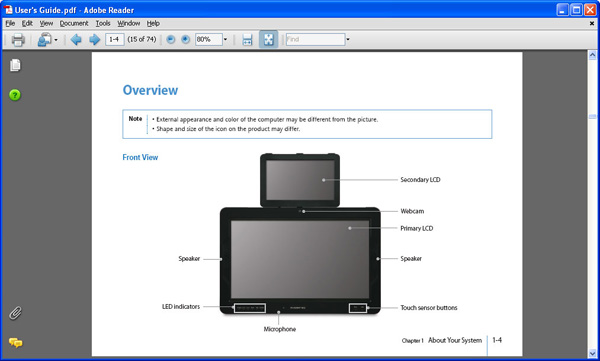Select the scrolling pages view icon
600x361 pixels.
click(x=248, y=39)
